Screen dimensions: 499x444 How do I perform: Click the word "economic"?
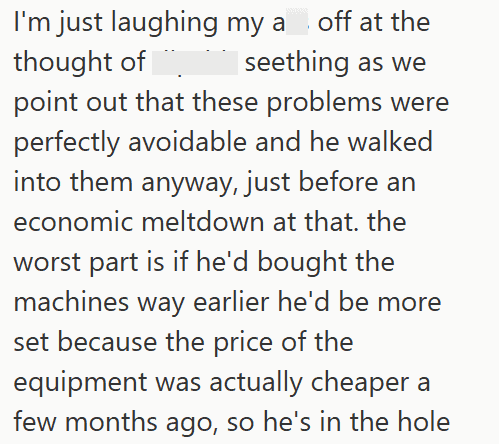[73, 222]
